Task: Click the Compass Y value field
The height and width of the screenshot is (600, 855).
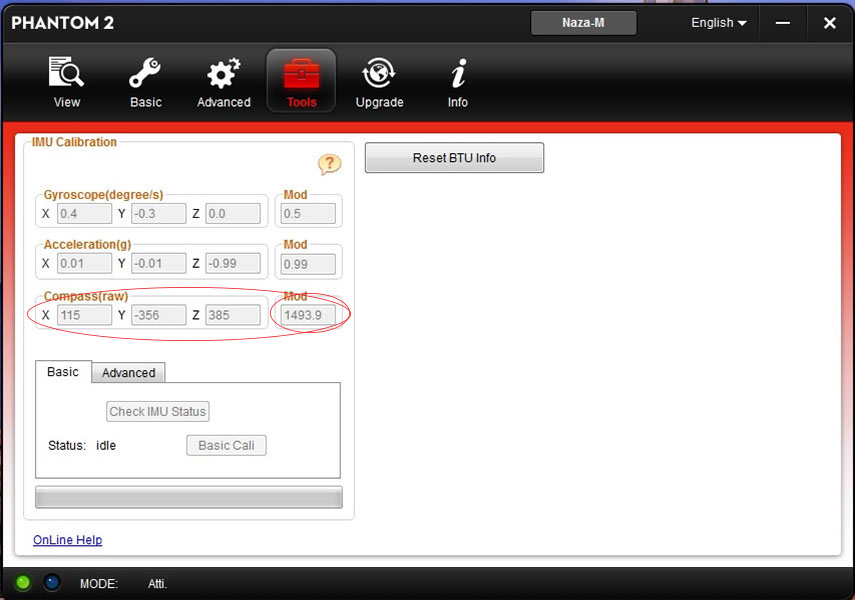Action: pos(158,315)
